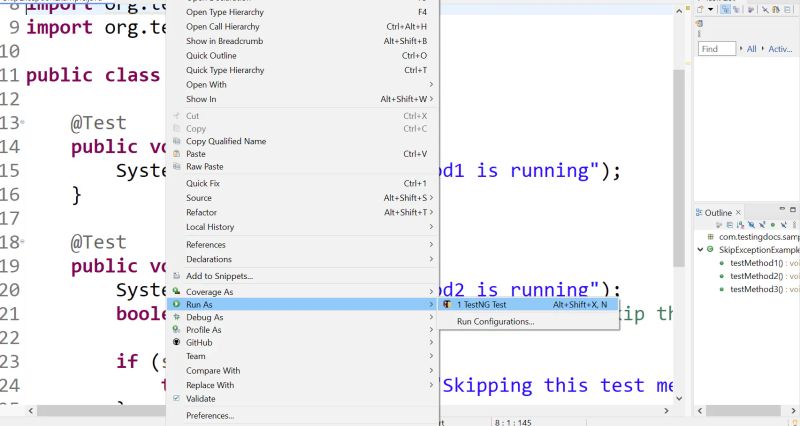Click the crossed-out filter icon in the task list
The height and width of the screenshot is (426, 800).
click(765, 10)
